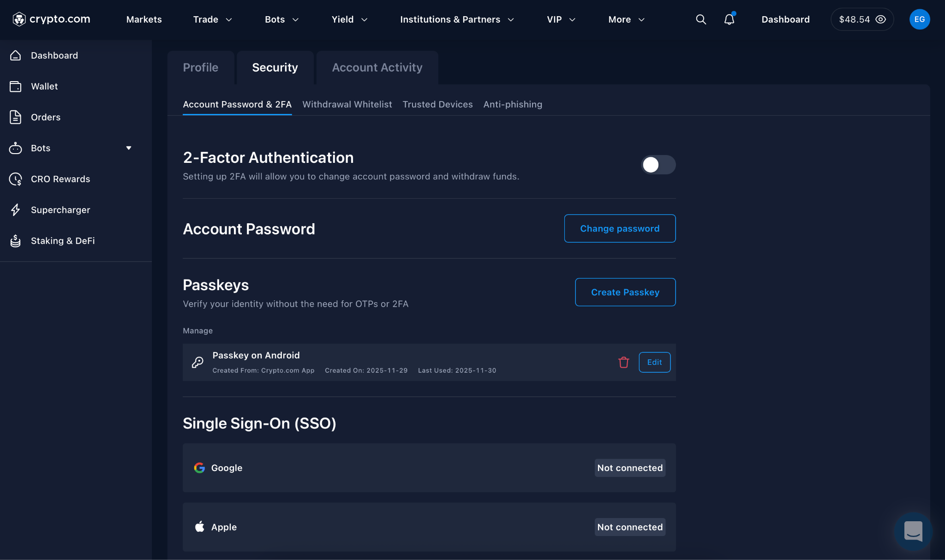The image size is (945, 560).
Task: Open the crypto.com home logo
Action: point(51,19)
